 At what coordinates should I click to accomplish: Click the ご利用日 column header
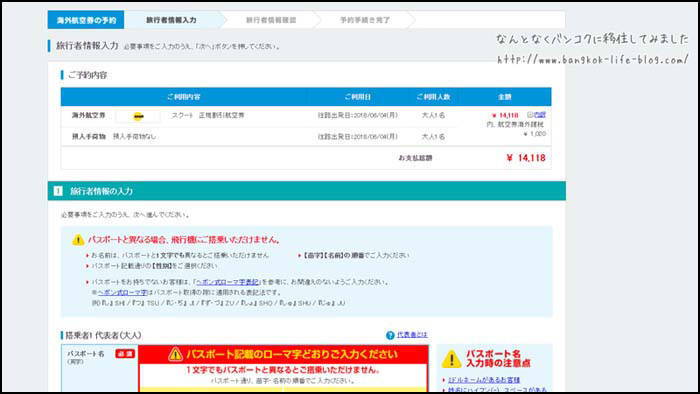(358, 97)
